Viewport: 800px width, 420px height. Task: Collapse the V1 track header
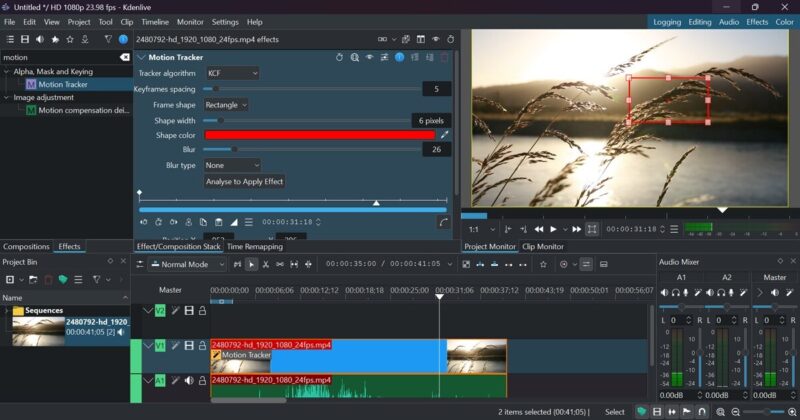pos(148,345)
